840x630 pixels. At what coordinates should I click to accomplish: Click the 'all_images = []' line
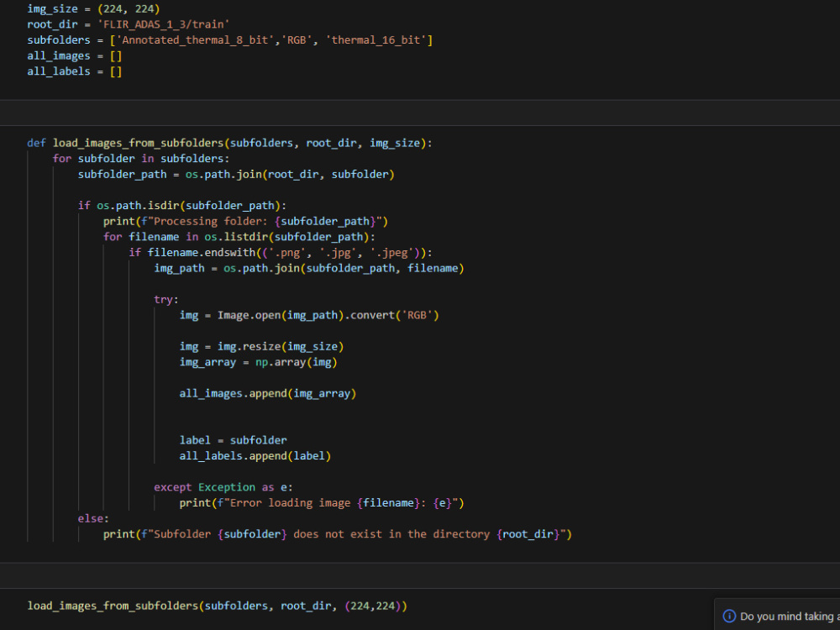(75, 55)
